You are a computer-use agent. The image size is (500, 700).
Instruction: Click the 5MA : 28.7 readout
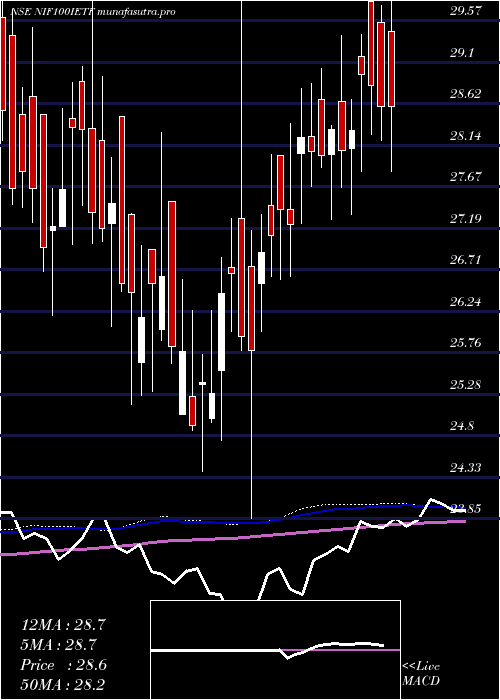click(x=58, y=645)
